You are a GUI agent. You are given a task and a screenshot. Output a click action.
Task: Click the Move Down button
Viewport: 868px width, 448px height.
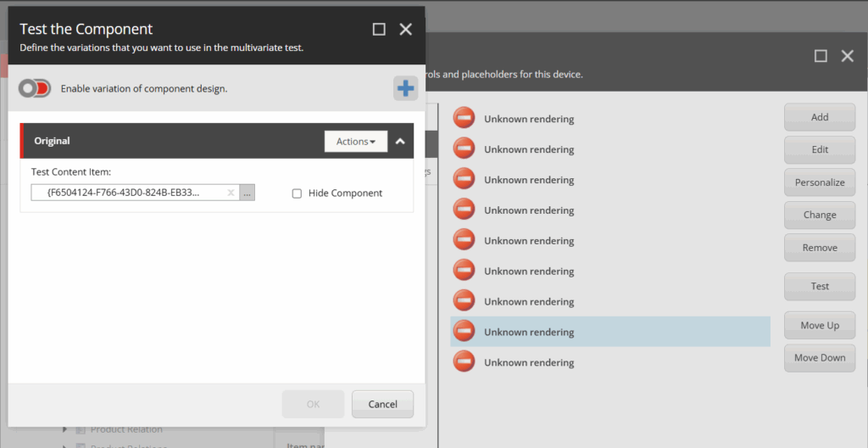820,358
